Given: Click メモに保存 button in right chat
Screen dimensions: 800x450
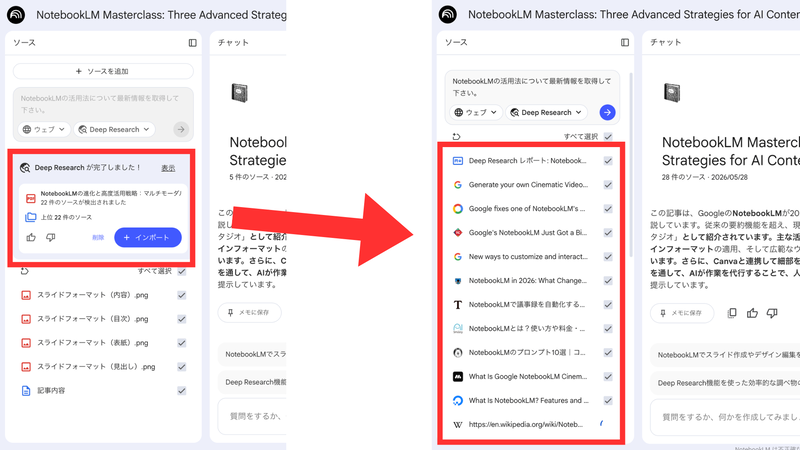Looking at the screenshot, I should coord(682,313).
